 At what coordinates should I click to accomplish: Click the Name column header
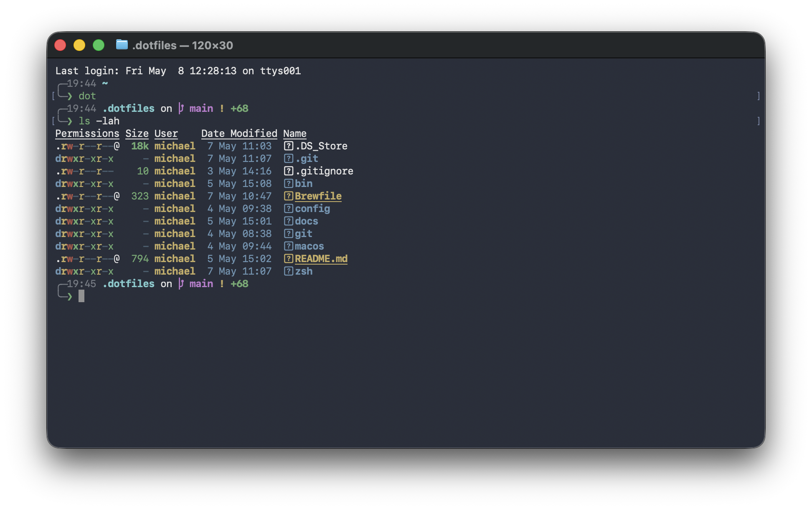tap(295, 134)
